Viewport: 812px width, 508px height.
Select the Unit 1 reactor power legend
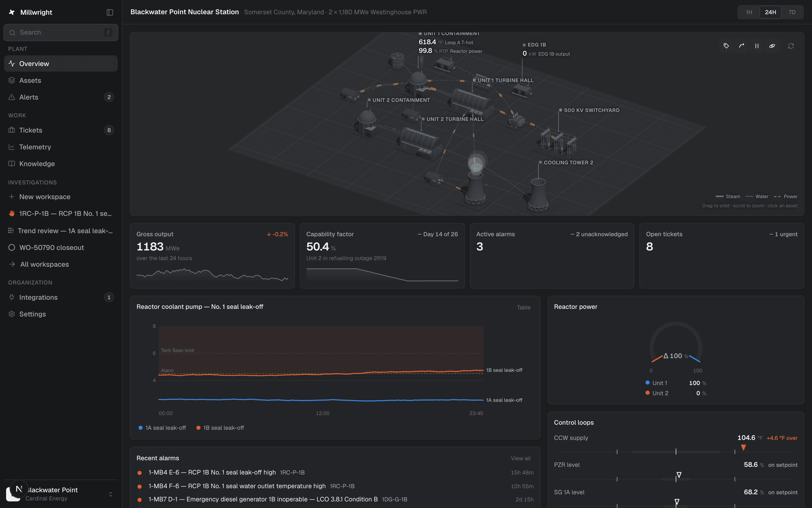[x=676, y=383]
